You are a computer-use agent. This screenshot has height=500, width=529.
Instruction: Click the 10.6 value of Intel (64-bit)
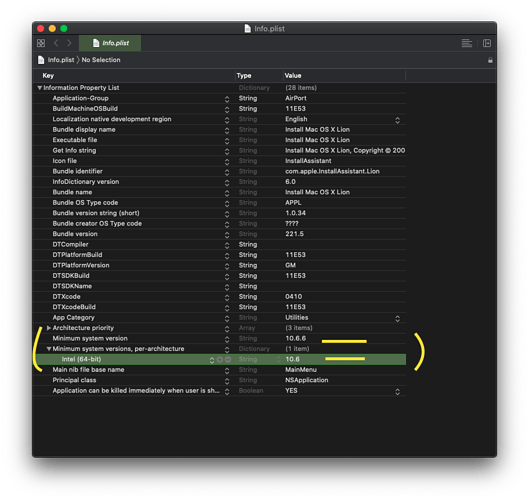[x=292, y=359]
